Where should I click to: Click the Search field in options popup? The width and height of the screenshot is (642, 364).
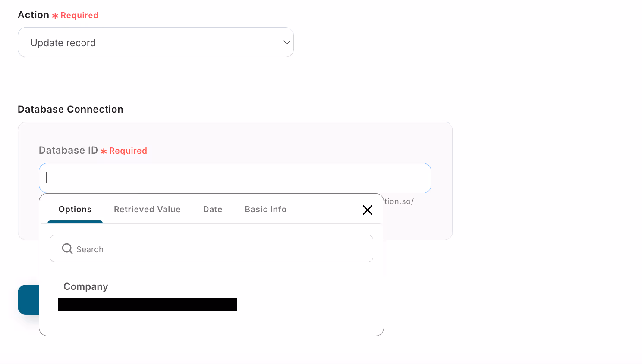pyautogui.click(x=211, y=248)
